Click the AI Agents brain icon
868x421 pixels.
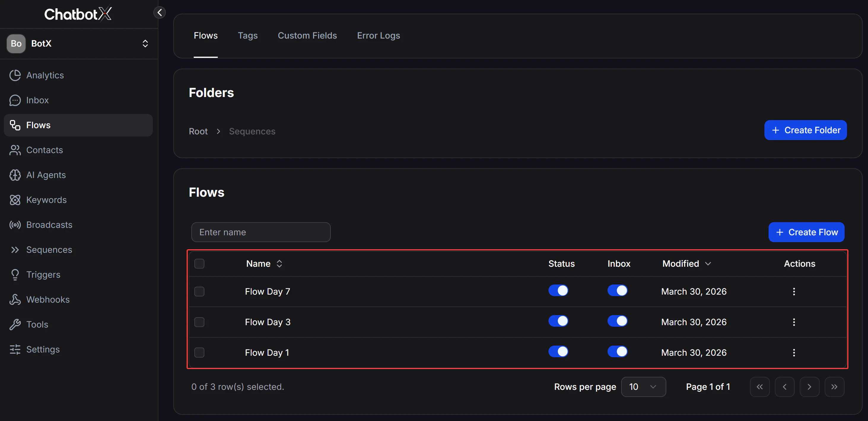click(15, 175)
